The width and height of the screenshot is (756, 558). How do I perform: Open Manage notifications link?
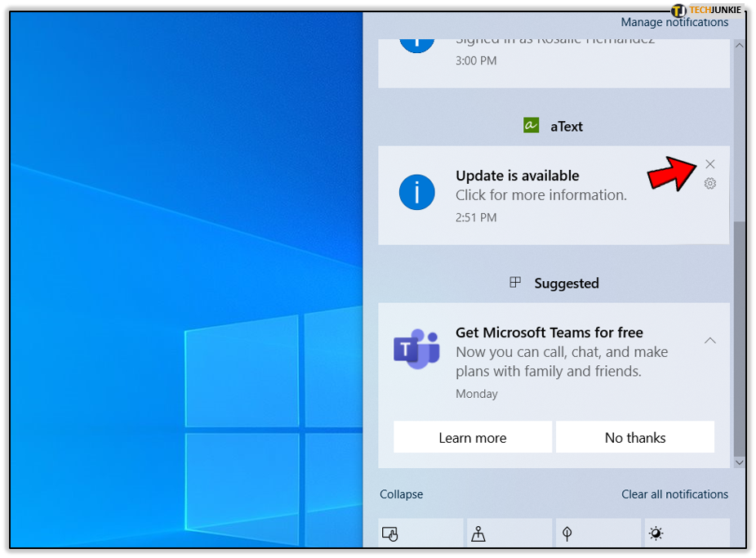(x=674, y=22)
